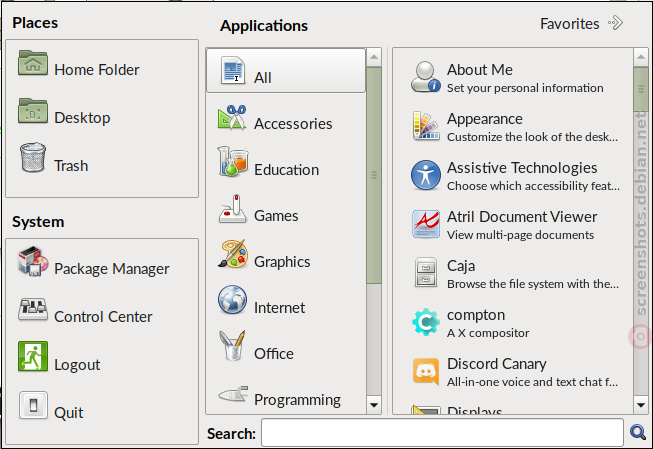Screen dimensions: 653x449
Task: Focus the Search input field
Action: [442, 433]
